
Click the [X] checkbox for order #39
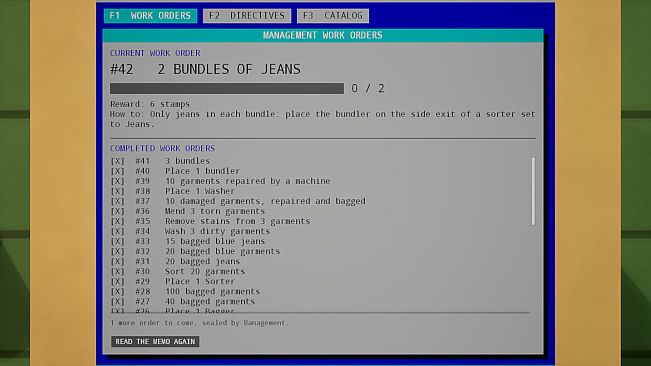(x=117, y=181)
